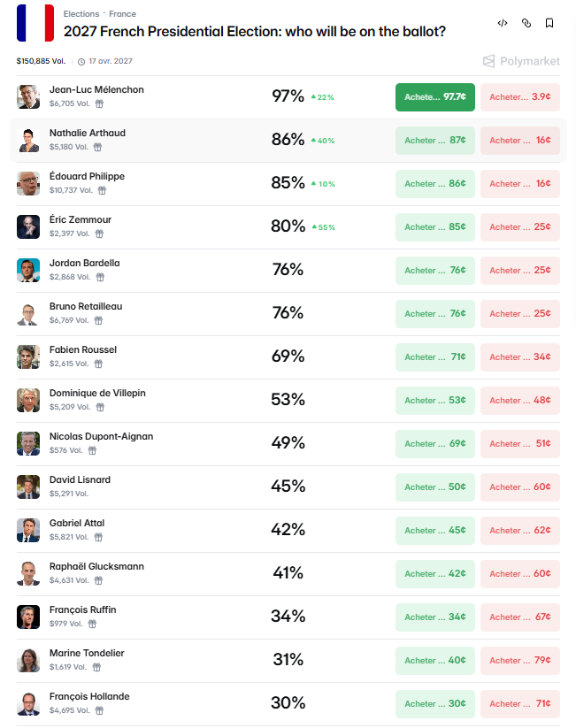Click the clock icon beside 17 avr. 2027
The height and width of the screenshot is (728, 576).
coord(81,61)
